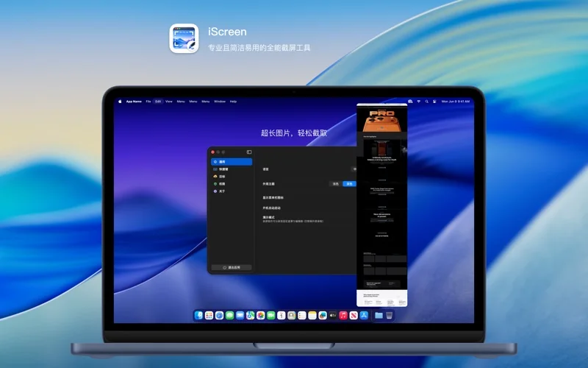Open Control Center in the menu bar
Screen dimensions: 588x368
434,102
